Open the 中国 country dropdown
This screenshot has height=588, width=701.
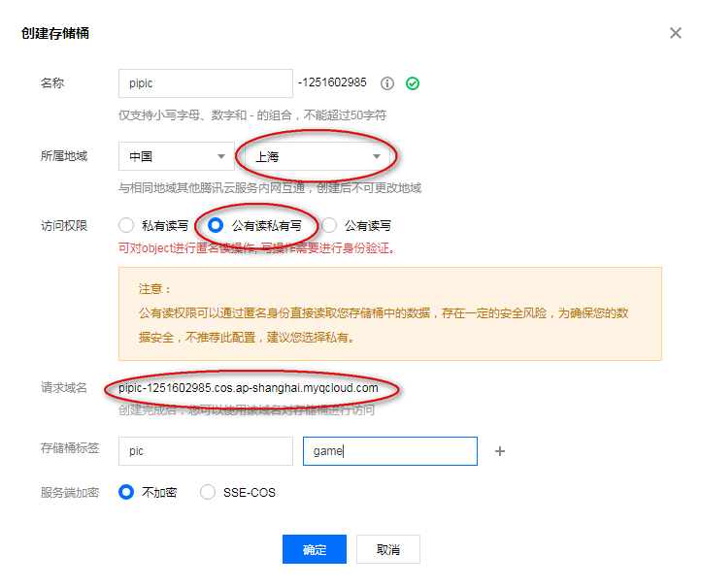click(175, 156)
